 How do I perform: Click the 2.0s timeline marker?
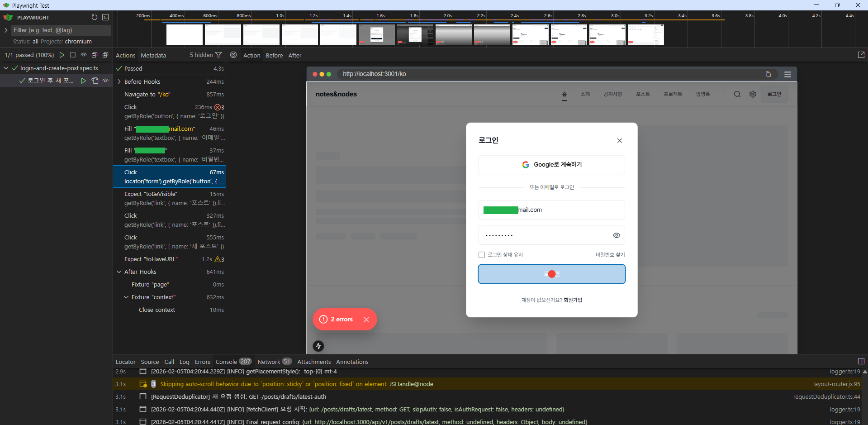coord(447,15)
